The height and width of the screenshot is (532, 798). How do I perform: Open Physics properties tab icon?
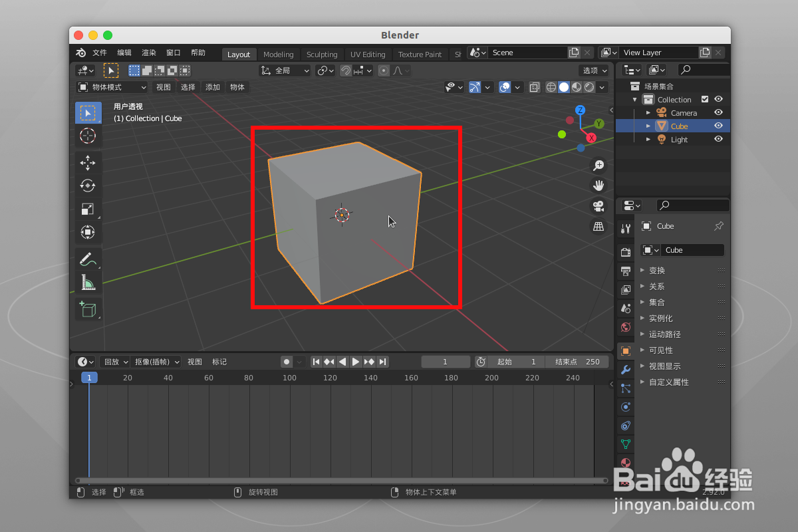[x=625, y=407]
